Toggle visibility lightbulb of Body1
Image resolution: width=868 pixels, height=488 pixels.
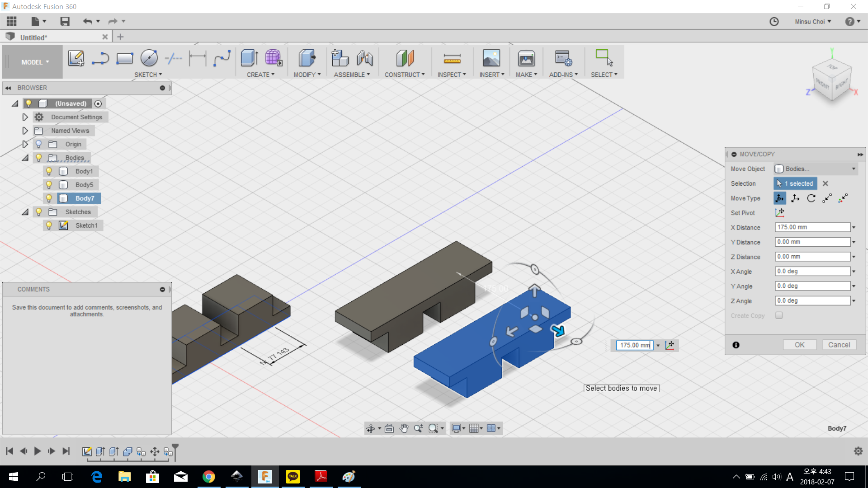point(49,171)
